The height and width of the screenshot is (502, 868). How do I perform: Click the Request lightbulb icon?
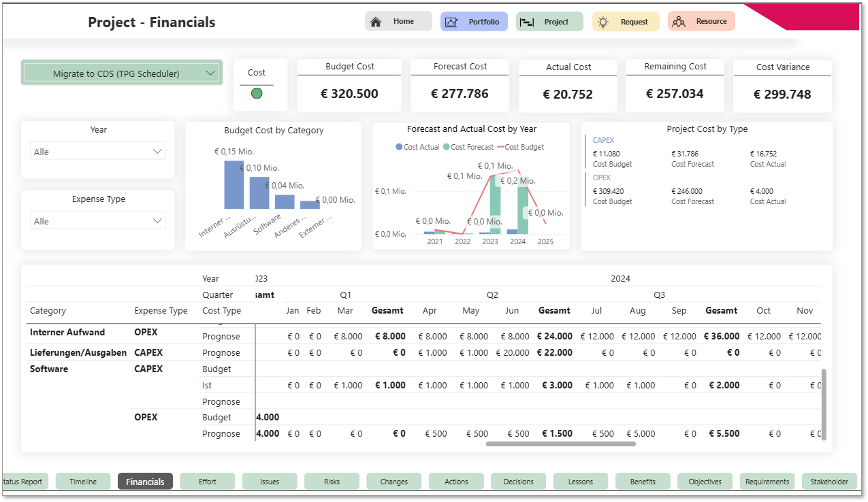click(x=602, y=22)
